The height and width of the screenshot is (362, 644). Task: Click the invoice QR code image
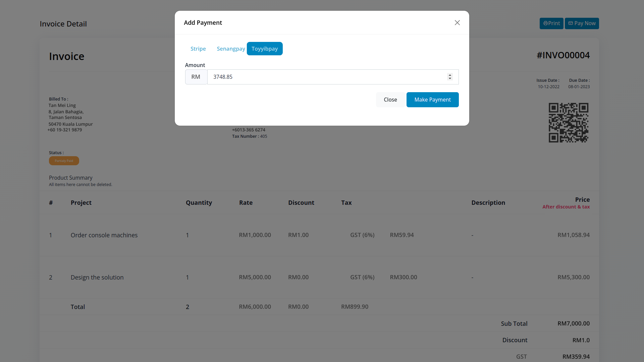click(x=568, y=123)
